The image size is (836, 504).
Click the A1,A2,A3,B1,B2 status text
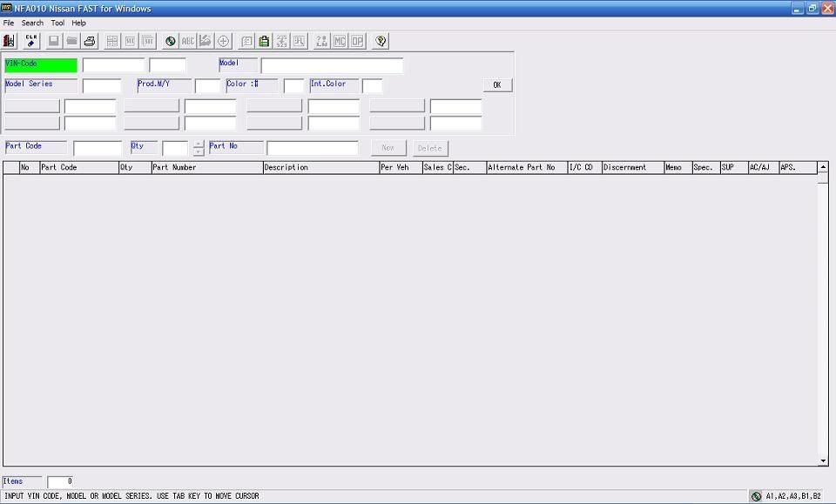click(x=793, y=496)
